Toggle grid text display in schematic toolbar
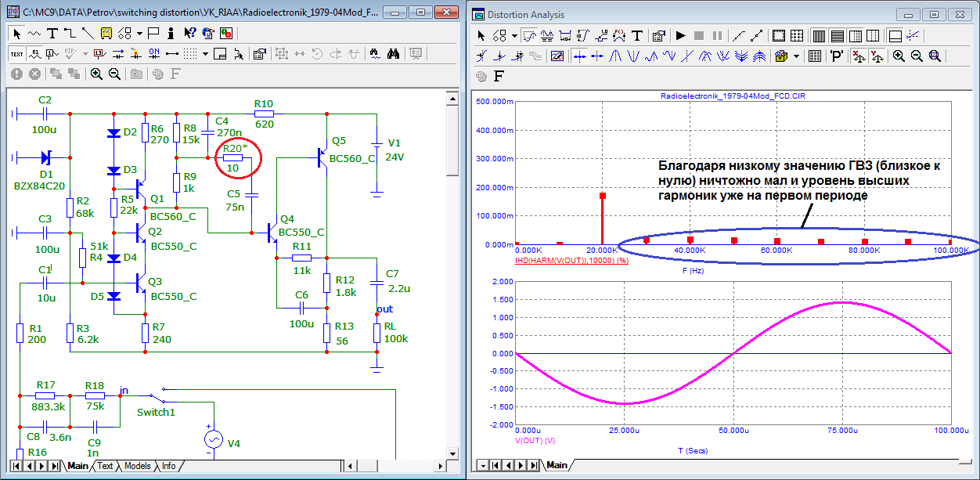Viewport: 980px width, 480px height. pos(16,53)
